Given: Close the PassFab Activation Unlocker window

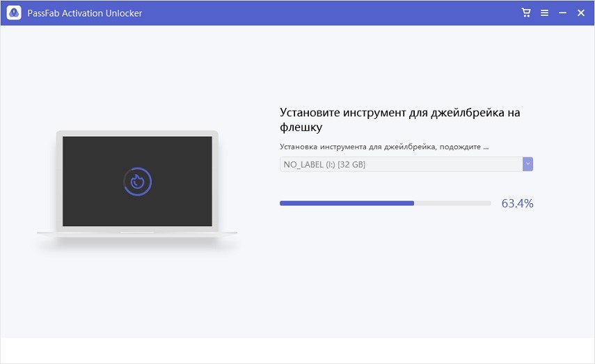Looking at the screenshot, I should (x=581, y=13).
